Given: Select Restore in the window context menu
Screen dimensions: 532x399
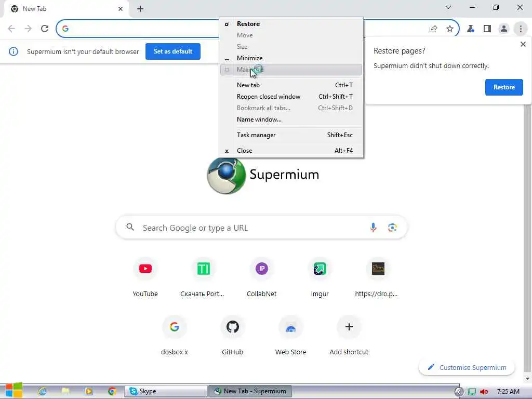Looking at the screenshot, I should click(291, 24).
